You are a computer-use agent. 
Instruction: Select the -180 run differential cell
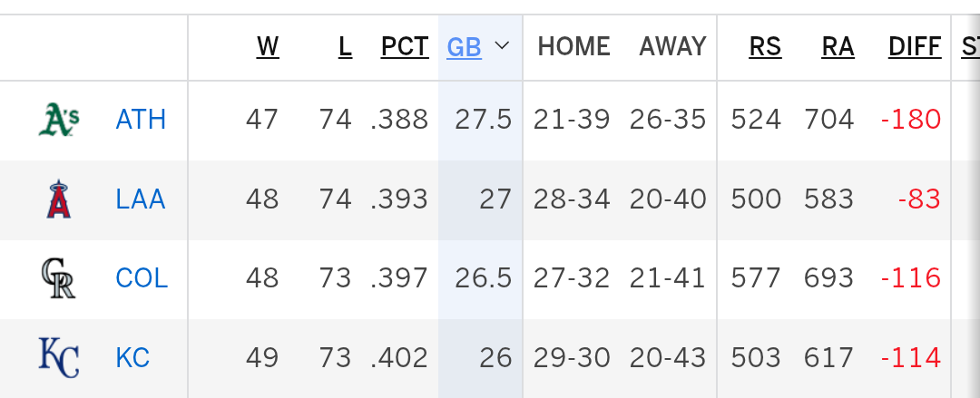pyautogui.click(x=911, y=120)
